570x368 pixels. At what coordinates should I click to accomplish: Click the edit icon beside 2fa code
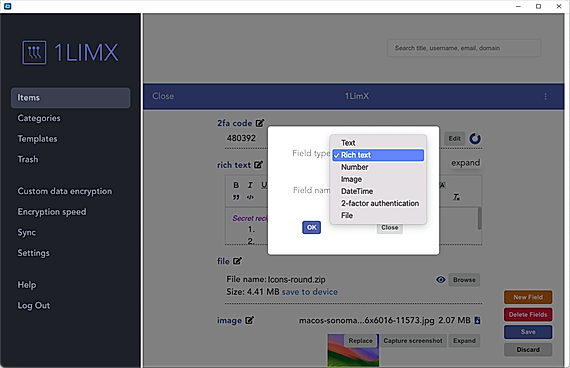(x=260, y=123)
